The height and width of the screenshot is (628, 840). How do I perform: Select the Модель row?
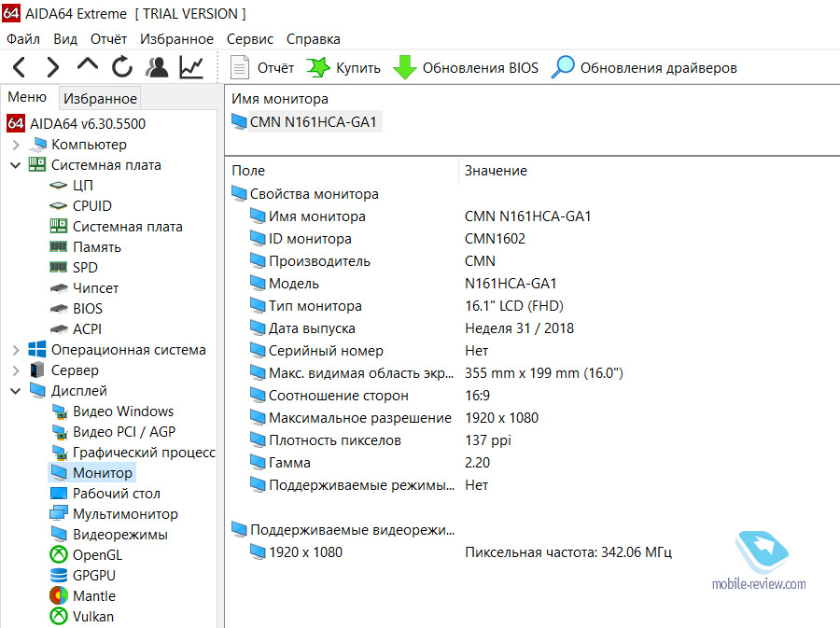point(403,284)
